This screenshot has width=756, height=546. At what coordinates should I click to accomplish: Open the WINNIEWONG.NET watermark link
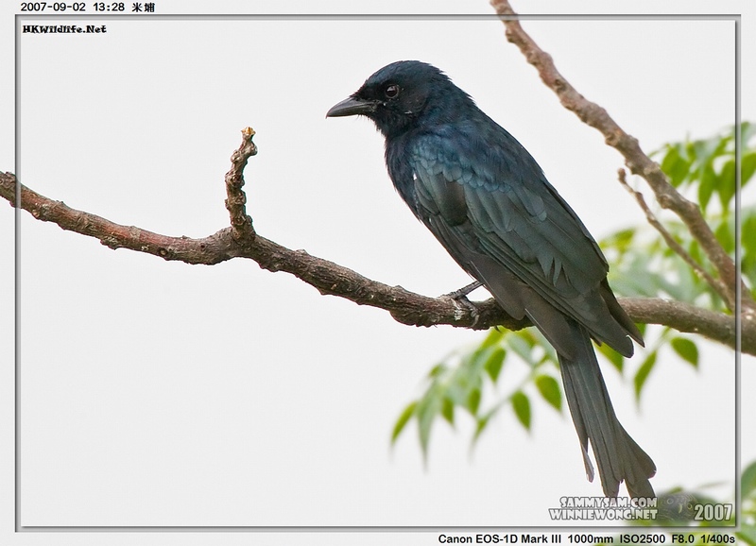tap(603, 515)
